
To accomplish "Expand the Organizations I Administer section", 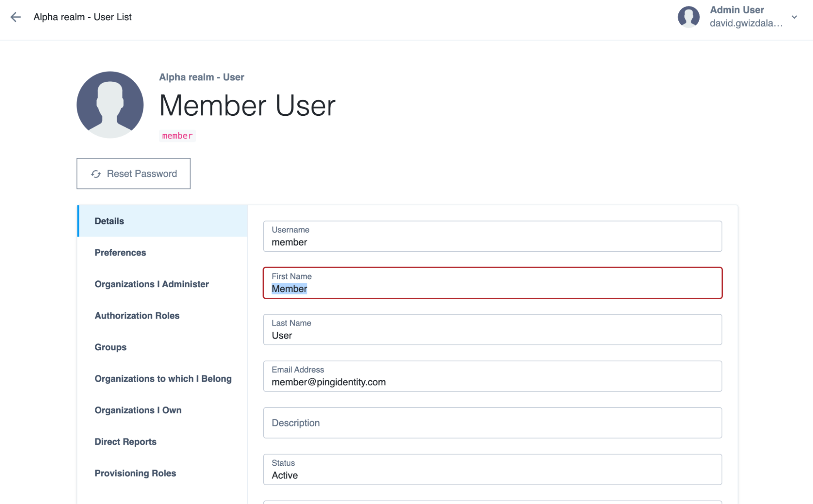I will [x=152, y=285].
